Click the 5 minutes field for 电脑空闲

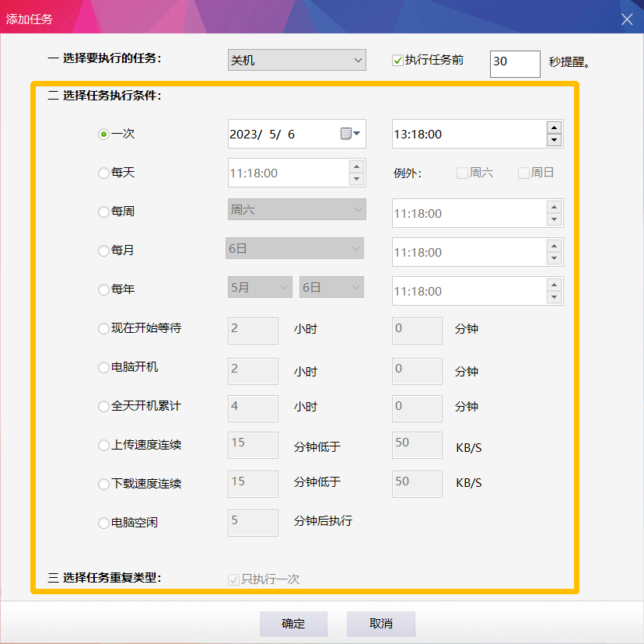coord(253,523)
